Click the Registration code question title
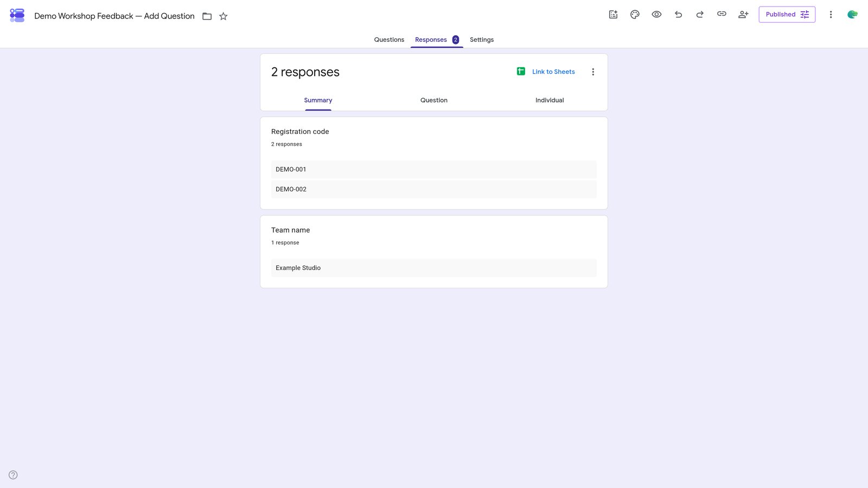 (300, 132)
